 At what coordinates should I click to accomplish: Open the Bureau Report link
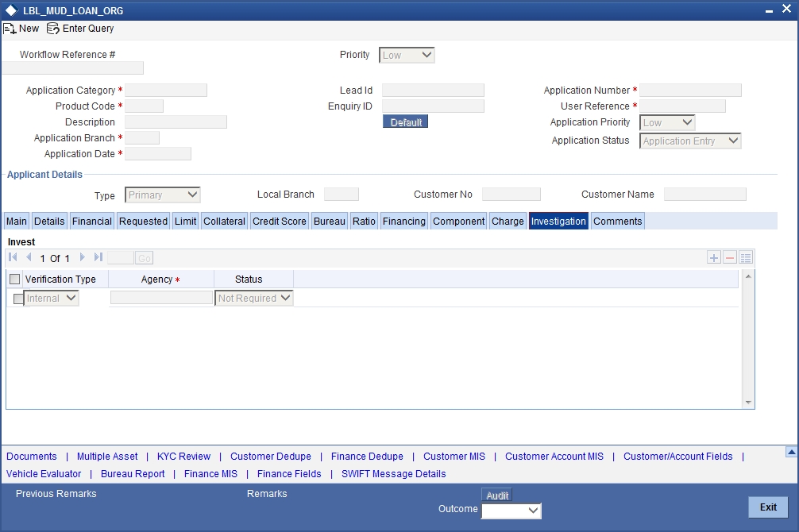point(133,473)
